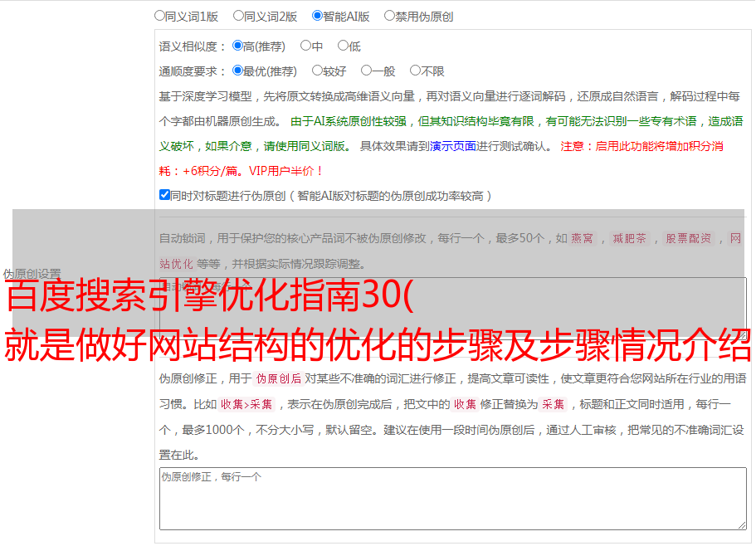This screenshot has height=546, width=756.
Task: Set 通顺度要求 to 较好
Action: (x=317, y=71)
